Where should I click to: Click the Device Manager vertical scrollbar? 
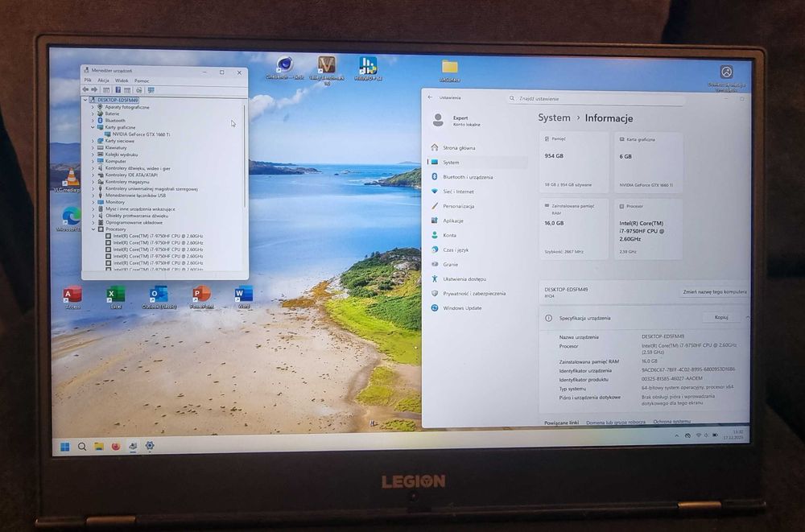[245, 157]
